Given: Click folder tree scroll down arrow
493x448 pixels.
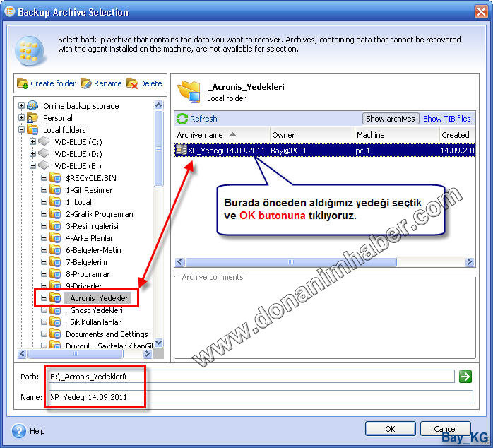Looking at the screenshot, I should pyautogui.click(x=159, y=343).
